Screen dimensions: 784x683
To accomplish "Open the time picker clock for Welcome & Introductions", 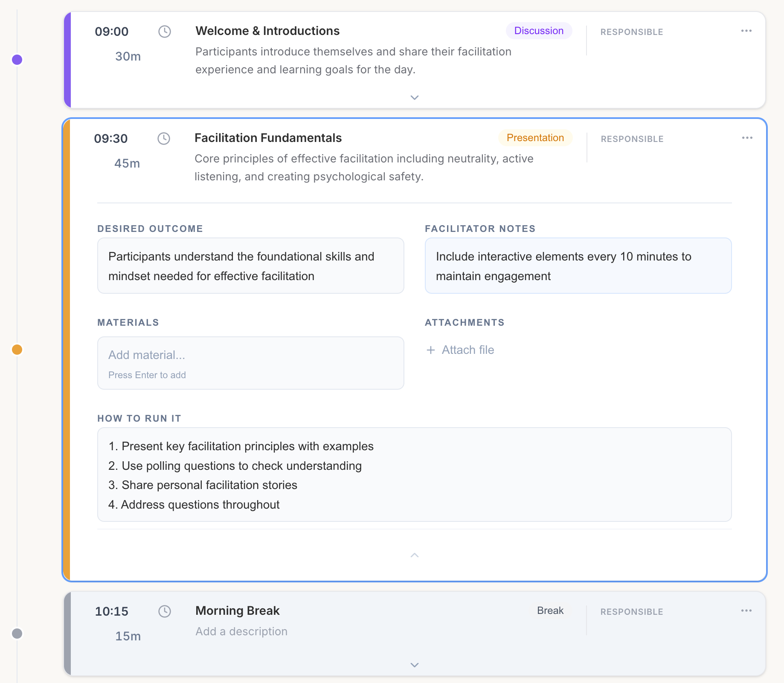I will pos(165,32).
